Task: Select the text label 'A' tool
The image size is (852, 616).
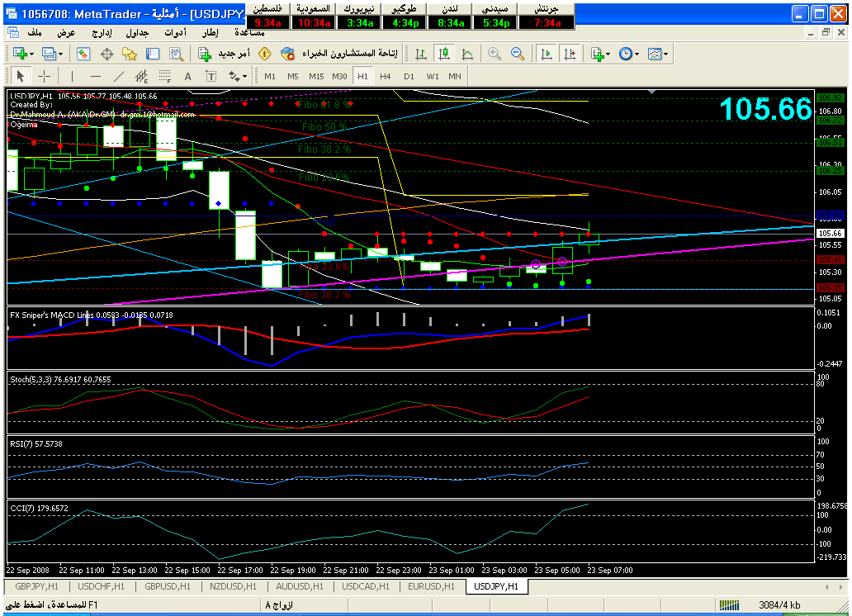Action: (x=187, y=76)
